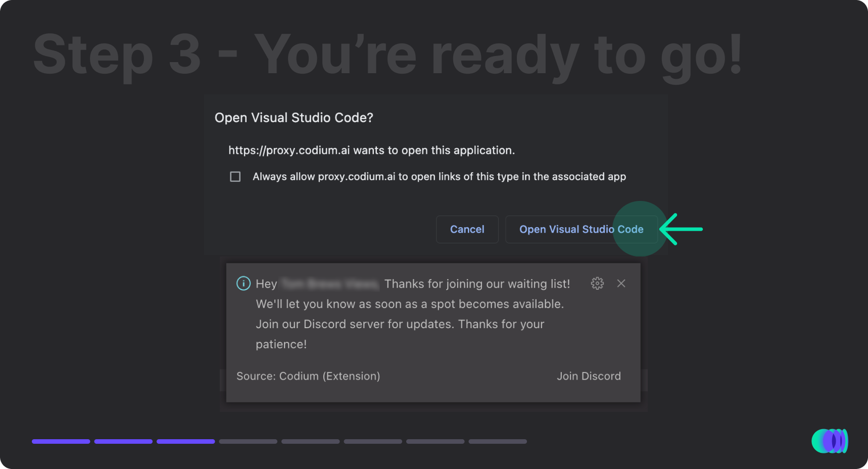The height and width of the screenshot is (469, 868).
Task: Click the info icon in notification
Action: 244,283
